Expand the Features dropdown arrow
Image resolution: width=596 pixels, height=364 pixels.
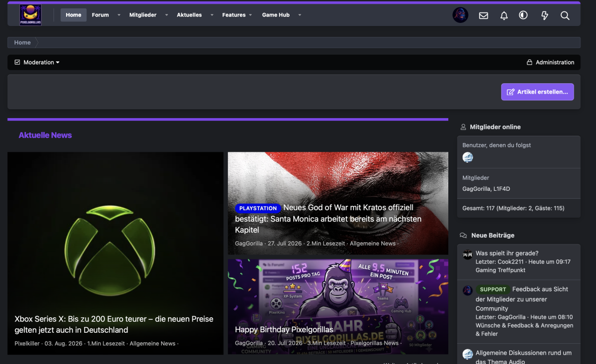(x=251, y=15)
